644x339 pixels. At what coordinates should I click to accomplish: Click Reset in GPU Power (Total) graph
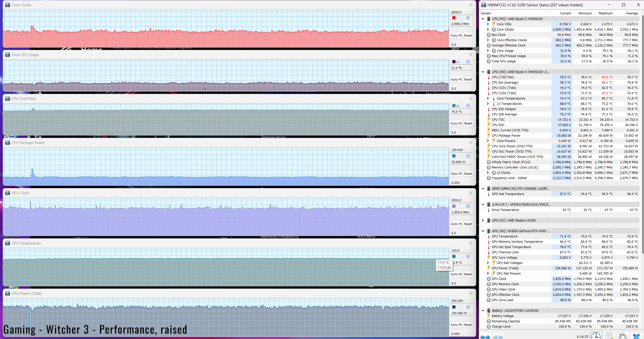click(468, 325)
